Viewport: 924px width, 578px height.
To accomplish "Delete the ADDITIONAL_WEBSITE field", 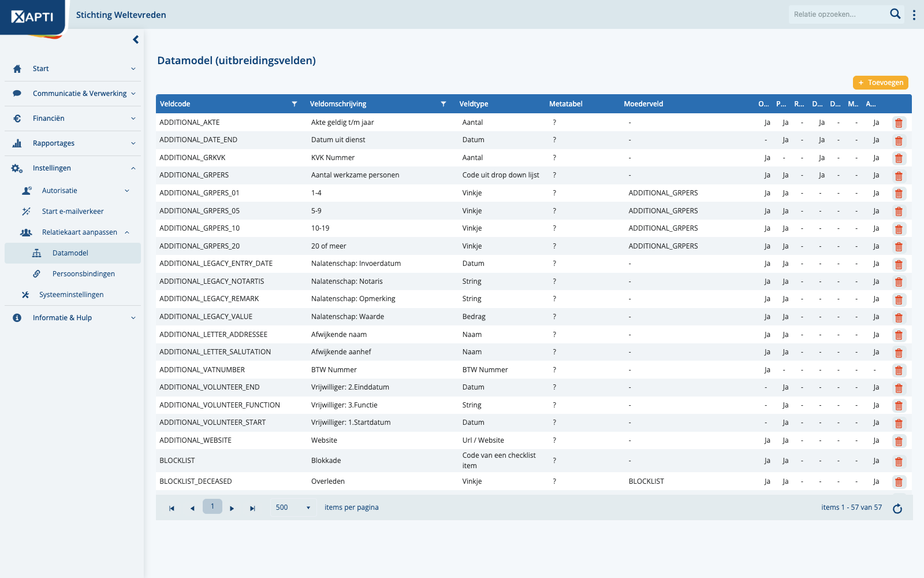I will (899, 442).
